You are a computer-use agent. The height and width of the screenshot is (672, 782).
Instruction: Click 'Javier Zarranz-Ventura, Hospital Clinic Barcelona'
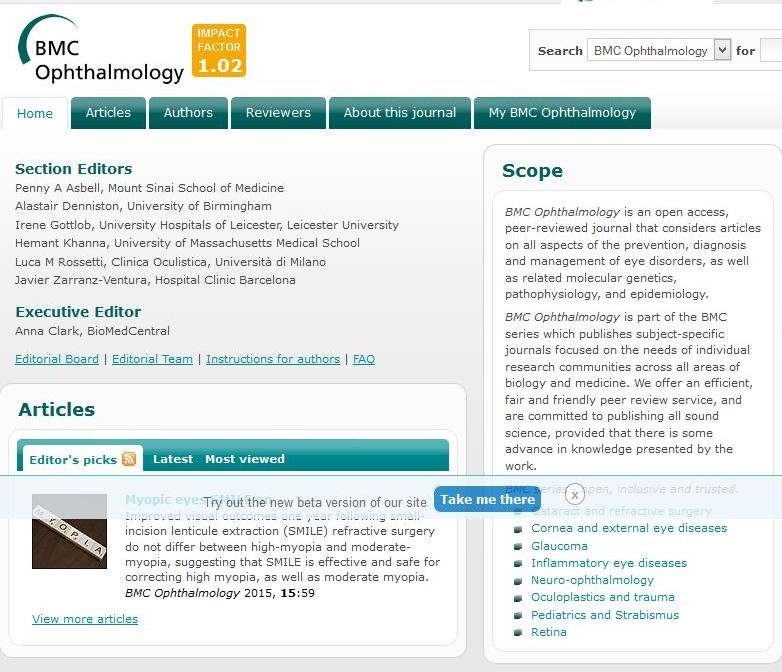pyautogui.click(x=155, y=280)
